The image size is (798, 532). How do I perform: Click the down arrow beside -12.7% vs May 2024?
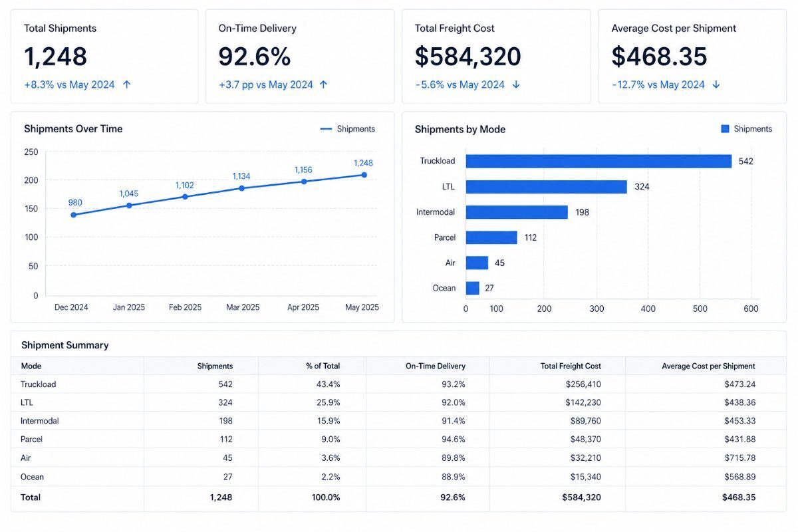[x=716, y=84]
